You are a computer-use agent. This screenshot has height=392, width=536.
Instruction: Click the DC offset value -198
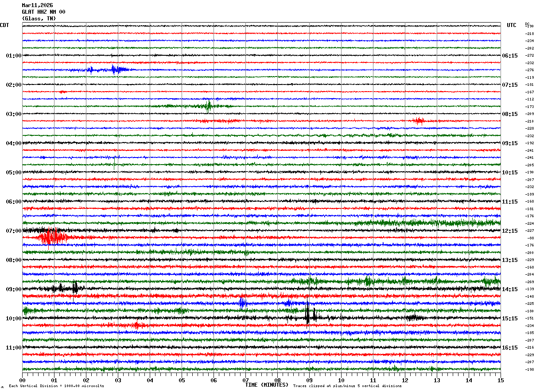point(530,369)
